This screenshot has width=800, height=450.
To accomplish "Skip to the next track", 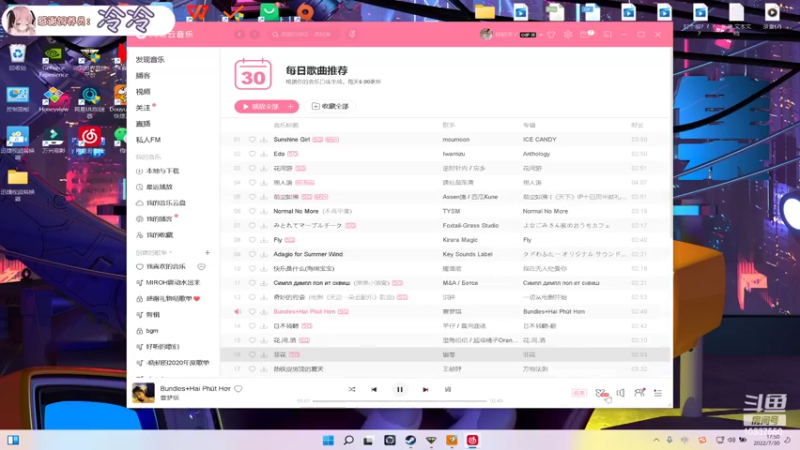I will [425, 389].
